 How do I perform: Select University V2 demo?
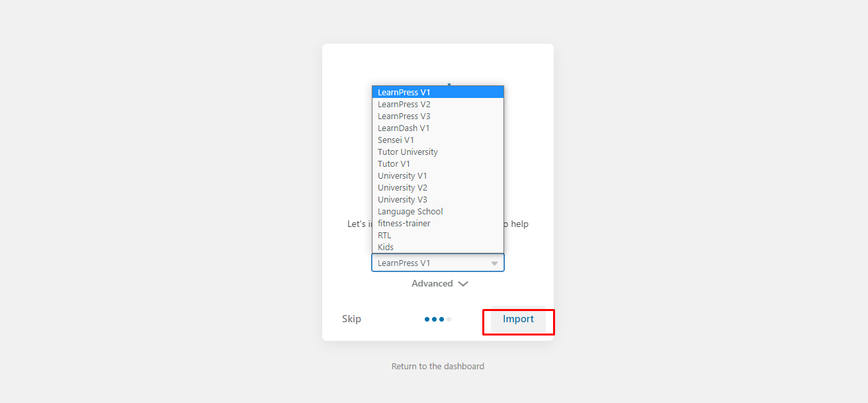(437, 188)
